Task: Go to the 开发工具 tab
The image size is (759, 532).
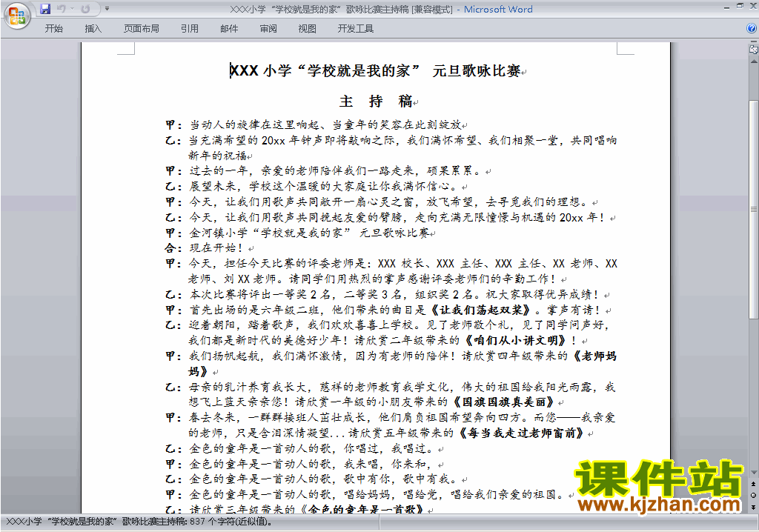Action: point(356,29)
